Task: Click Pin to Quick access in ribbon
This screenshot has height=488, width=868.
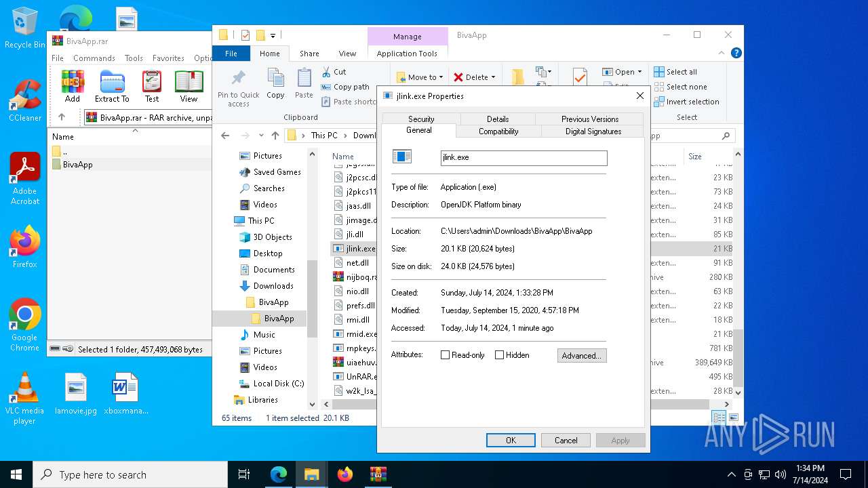Action: click(238, 88)
